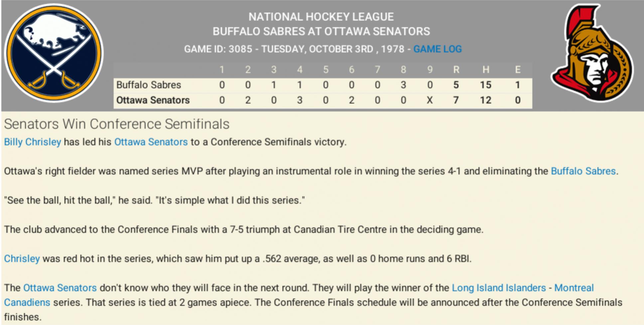Click Buffalo's runs total of 5
The image size is (644, 325).
click(x=456, y=85)
